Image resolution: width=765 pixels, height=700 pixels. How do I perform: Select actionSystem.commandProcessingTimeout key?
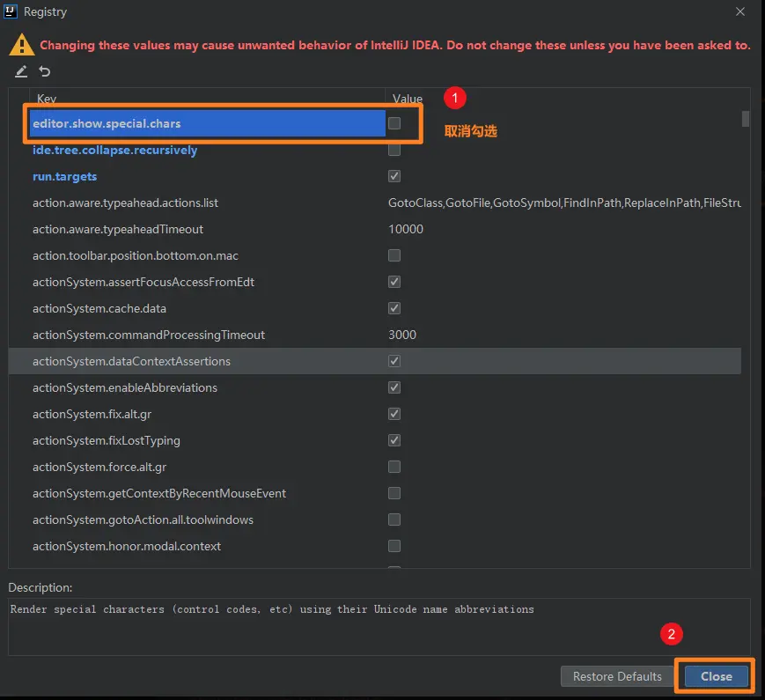pyautogui.click(x=148, y=335)
